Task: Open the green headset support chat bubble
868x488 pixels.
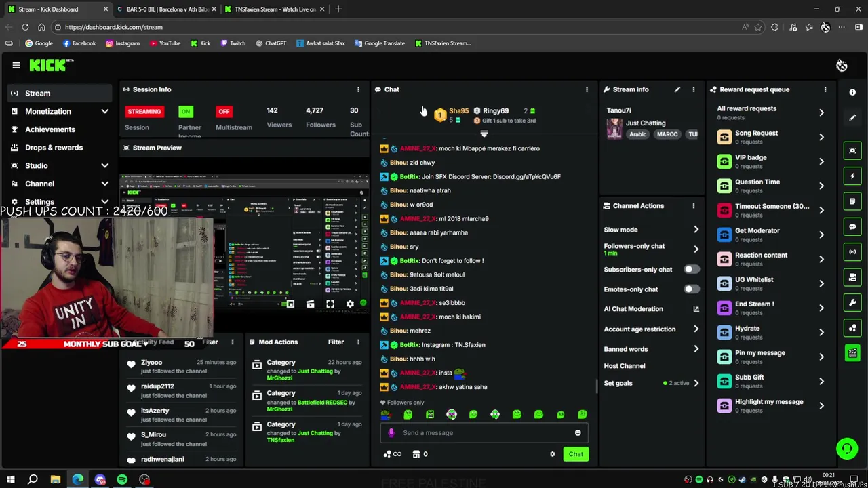Action: point(846,448)
